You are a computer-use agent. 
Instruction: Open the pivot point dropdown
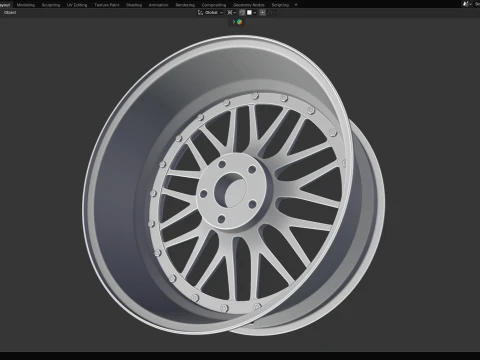(231, 13)
